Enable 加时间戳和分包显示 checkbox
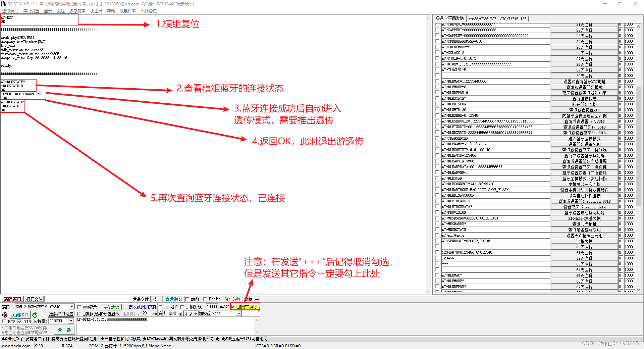The image size is (644, 349). click(79, 314)
